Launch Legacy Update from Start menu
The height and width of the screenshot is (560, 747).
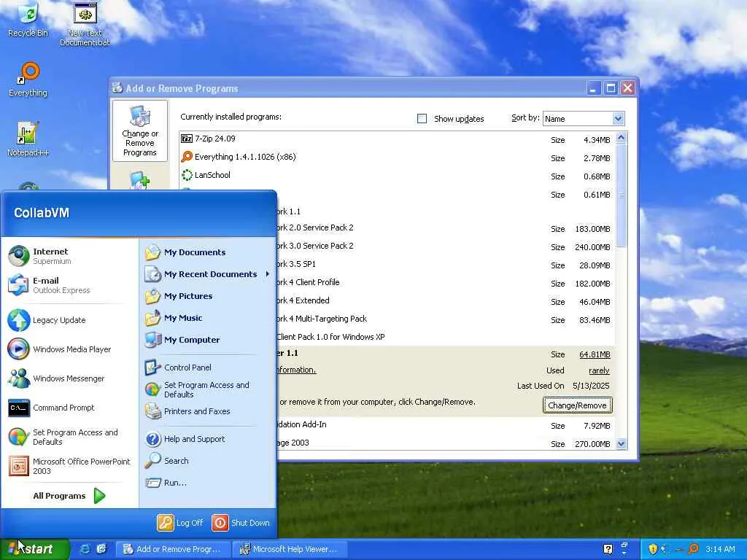click(x=69, y=320)
